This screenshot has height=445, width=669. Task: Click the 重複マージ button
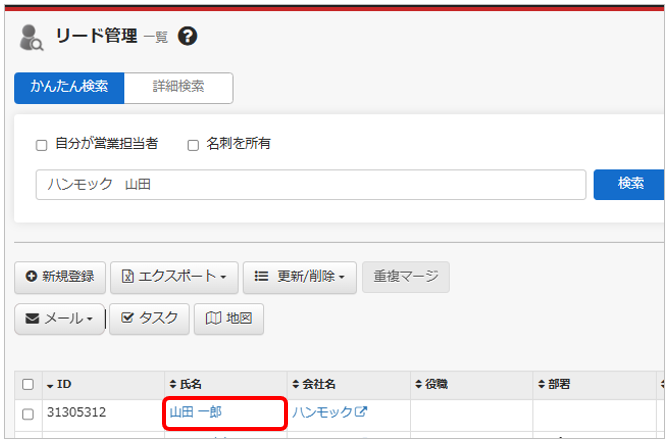pos(406,277)
